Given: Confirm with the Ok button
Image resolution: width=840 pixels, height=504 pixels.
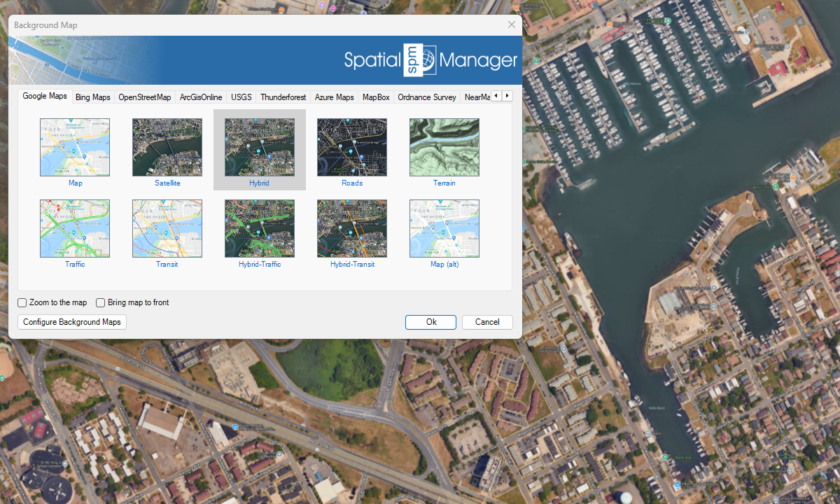Looking at the screenshot, I should 431,322.
